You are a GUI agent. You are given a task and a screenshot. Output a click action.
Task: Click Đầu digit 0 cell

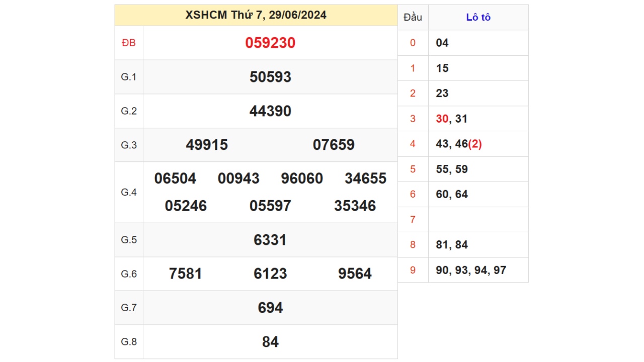click(413, 43)
